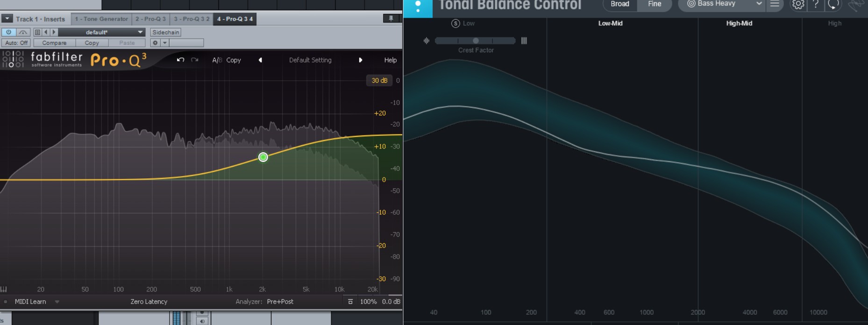Go to previous preset with left arrow
The height and width of the screenshot is (325, 868).
click(46, 32)
